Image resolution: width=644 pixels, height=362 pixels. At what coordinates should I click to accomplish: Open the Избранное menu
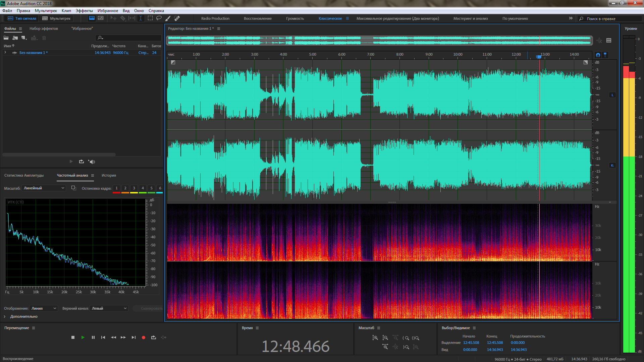pos(108,11)
